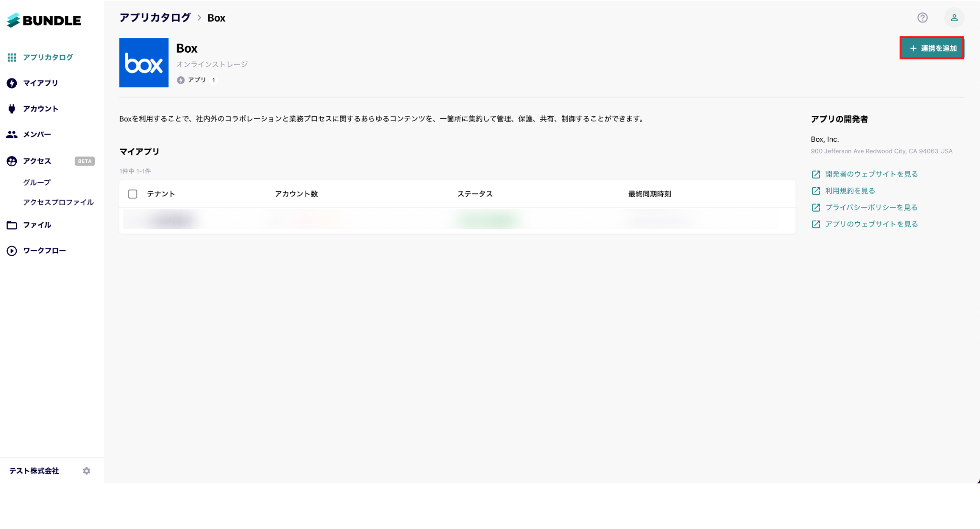Open アクセスプロファイル submenu item
This screenshot has height=529, width=980.
58,203
